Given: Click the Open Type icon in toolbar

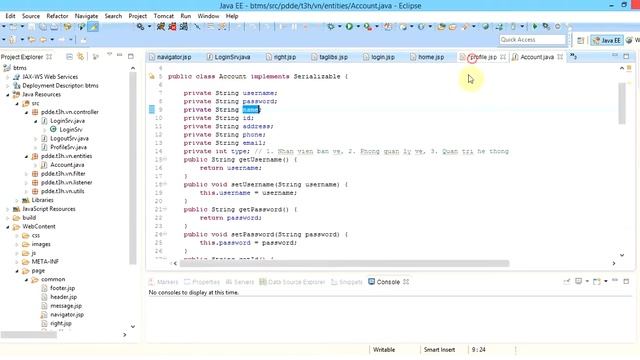Looking at the screenshot, I should coord(441,27).
